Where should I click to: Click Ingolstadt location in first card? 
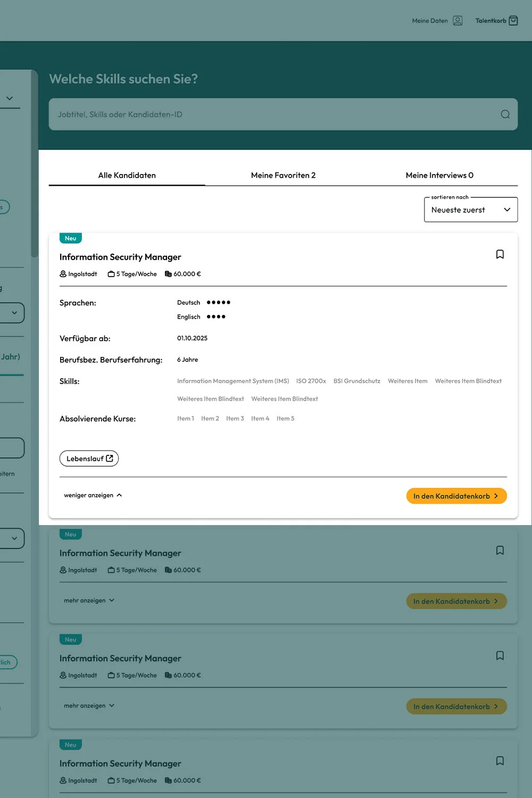(x=78, y=274)
